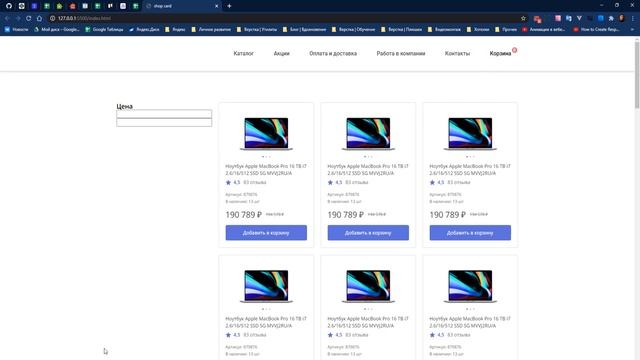The width and height of the screenshot is (640, 360).
Task: Open the How to Create Resp... bookmark
Action: click(x=596, y=29)
